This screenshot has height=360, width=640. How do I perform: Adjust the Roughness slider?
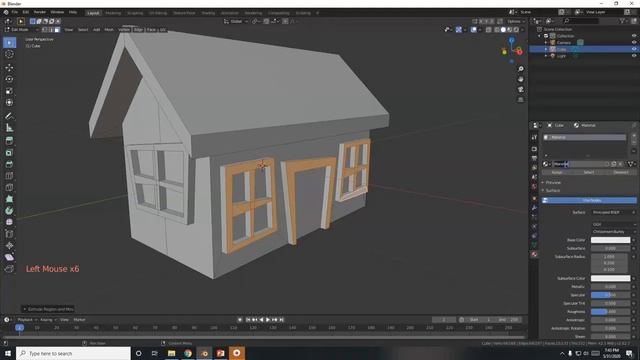point(610,312)
